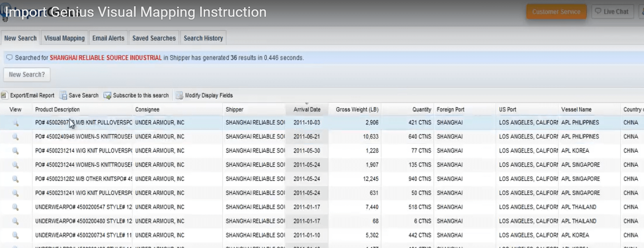644x248 pixels.
Task: Start a Live Chat session
Action: (612, 12)
